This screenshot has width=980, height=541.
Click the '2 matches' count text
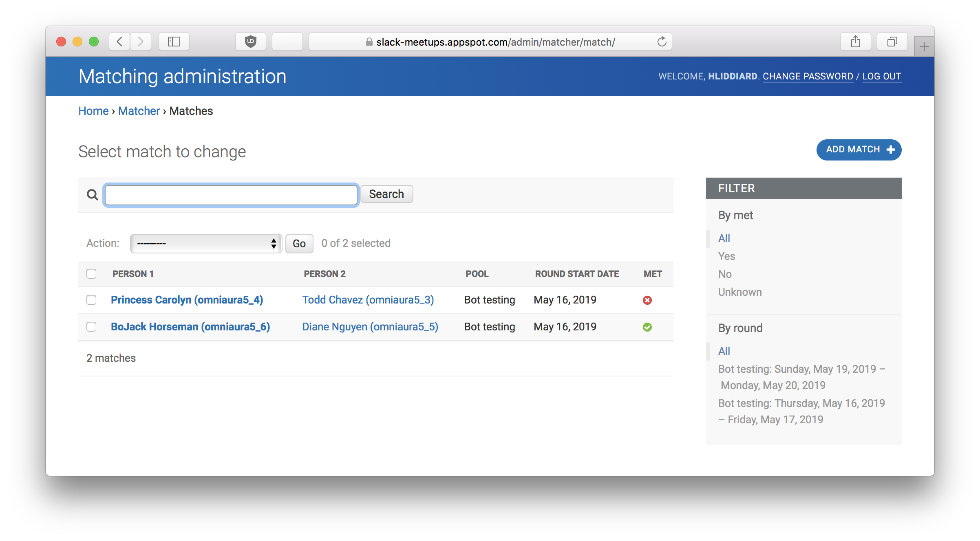tap(111, 358)
